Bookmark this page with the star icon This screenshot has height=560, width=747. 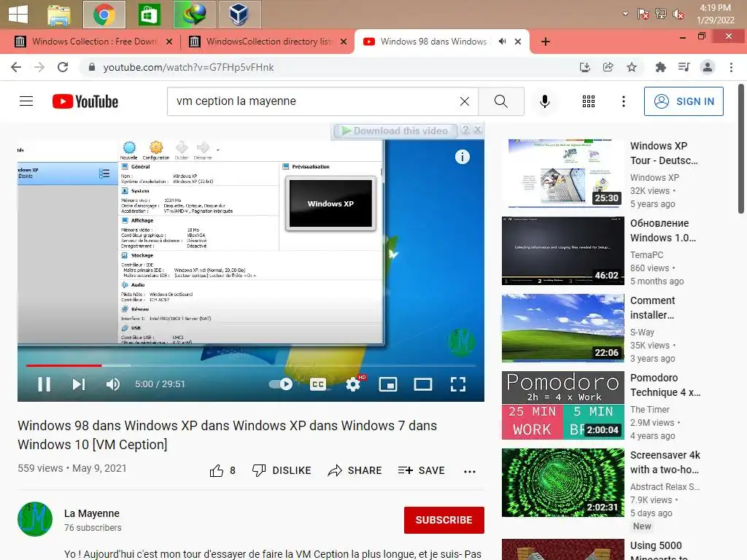(x=632, y=67)
